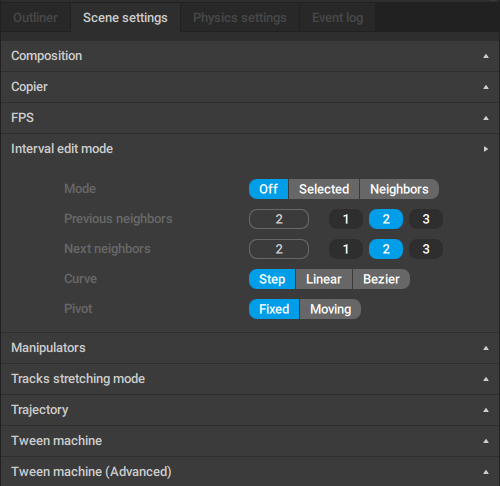The image size is (500, 486).
Task: Click the Previous neighbors value field
Action: 279,219
